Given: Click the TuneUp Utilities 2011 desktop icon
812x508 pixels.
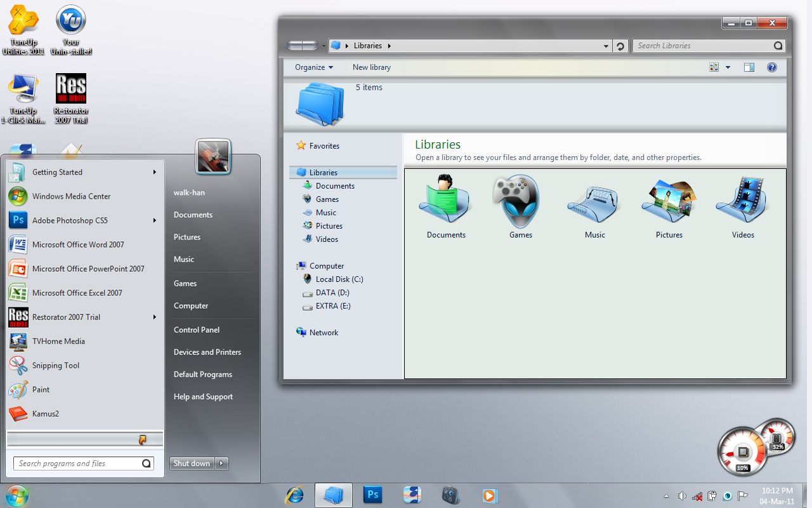Looking at the screenshot, I should pos(23,30).
